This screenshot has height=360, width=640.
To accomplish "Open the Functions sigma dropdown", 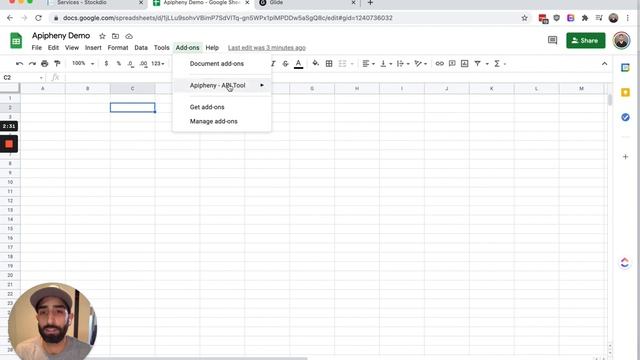I will 500,64.
